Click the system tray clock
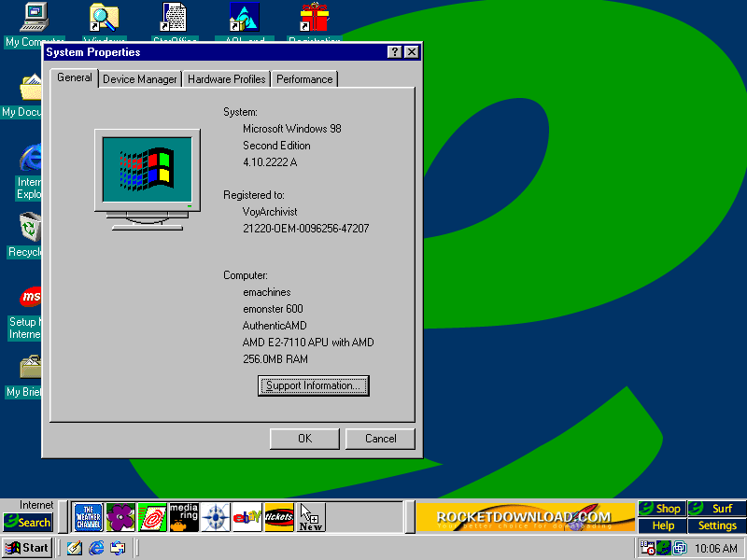The image size is (747, 560). point(716,548)
